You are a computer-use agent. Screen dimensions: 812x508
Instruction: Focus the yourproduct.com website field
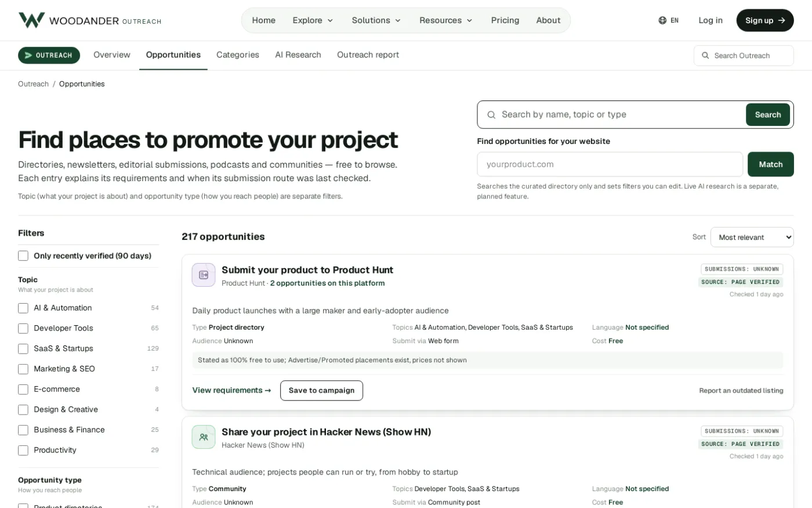(x=610, y=164)
